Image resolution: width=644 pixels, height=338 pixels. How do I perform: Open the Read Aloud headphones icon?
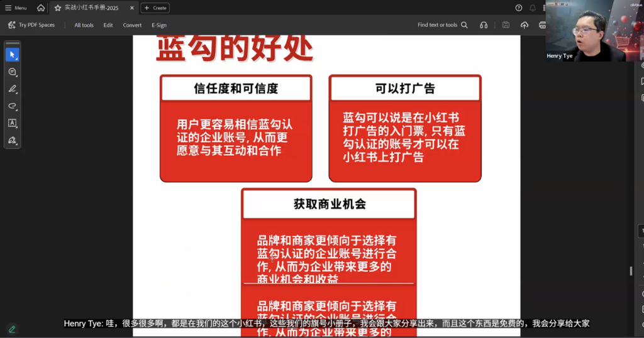(x=484, y=25)
